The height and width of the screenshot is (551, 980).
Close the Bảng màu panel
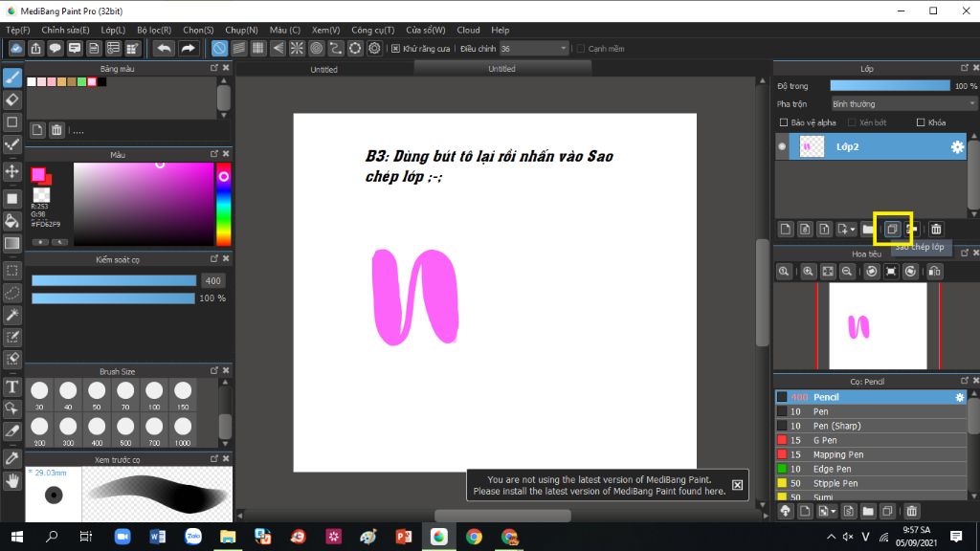tap(226, 68)
